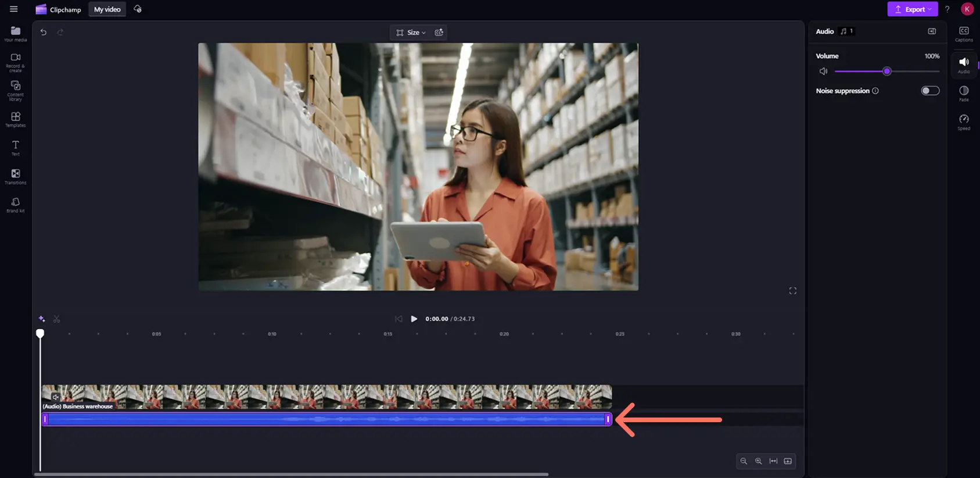Open the K account avatar
The image size is (980, 478).
click(967, 9)
